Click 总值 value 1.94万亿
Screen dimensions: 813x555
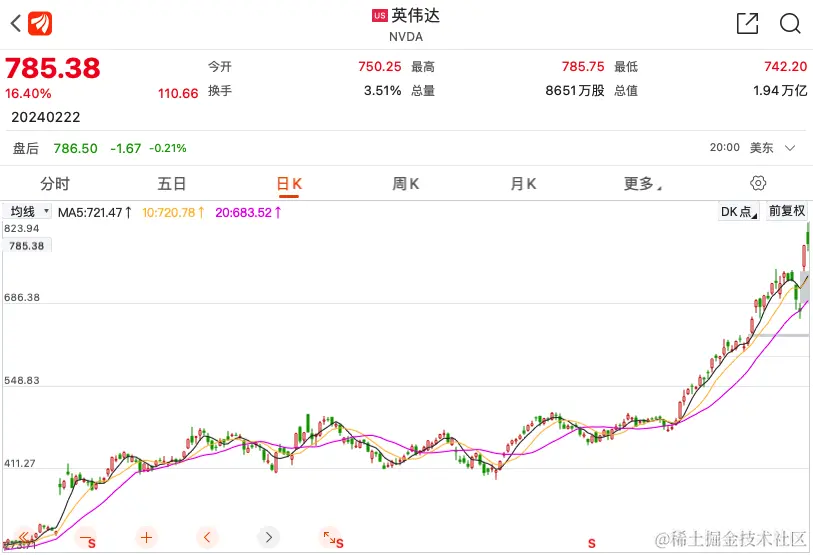(x=780, y=91)
